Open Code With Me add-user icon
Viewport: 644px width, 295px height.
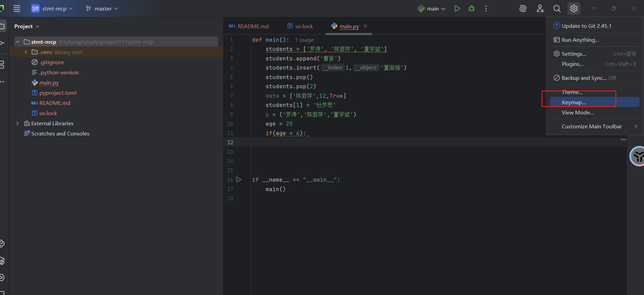click(x=540, y=8)
